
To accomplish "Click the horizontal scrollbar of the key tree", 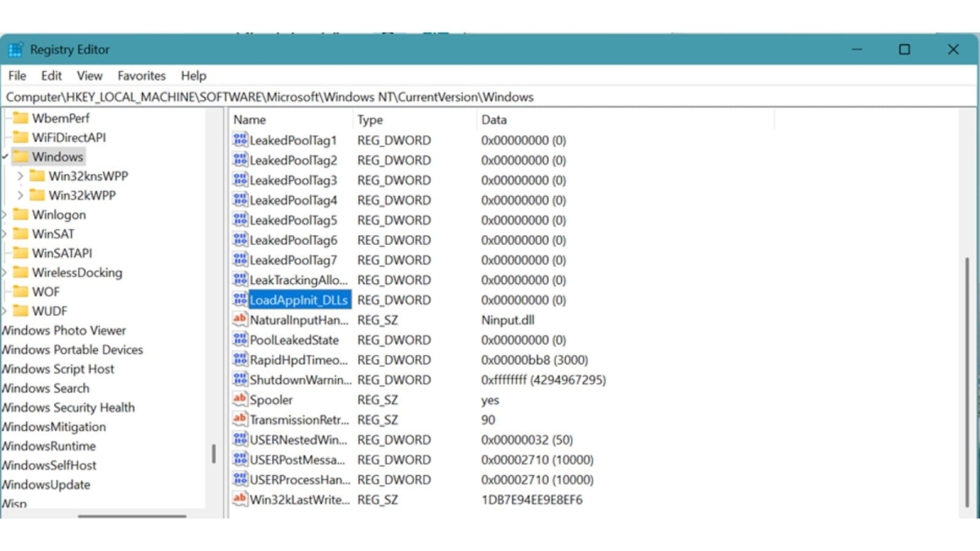I will (132, 515).
